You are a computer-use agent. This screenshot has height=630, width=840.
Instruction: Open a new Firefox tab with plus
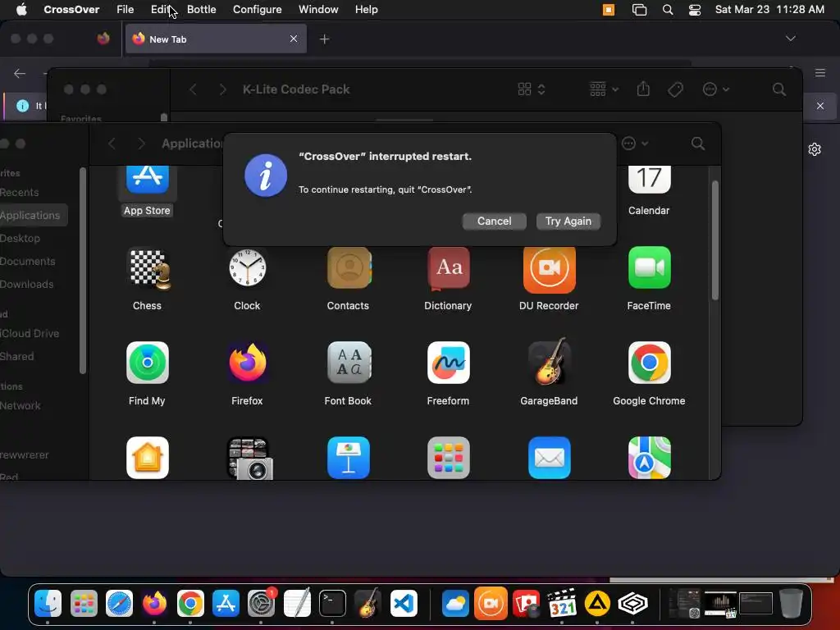pyautogui.click(x=324, y=39)
